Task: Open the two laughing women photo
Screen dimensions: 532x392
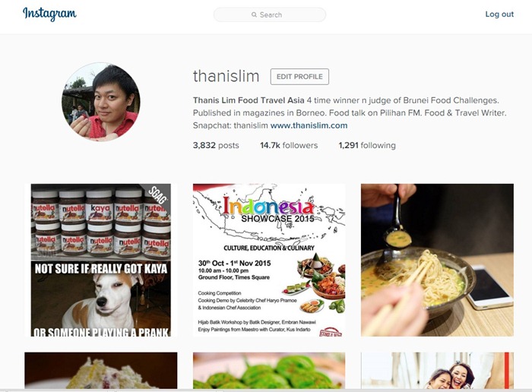Action: pos(437,370)
